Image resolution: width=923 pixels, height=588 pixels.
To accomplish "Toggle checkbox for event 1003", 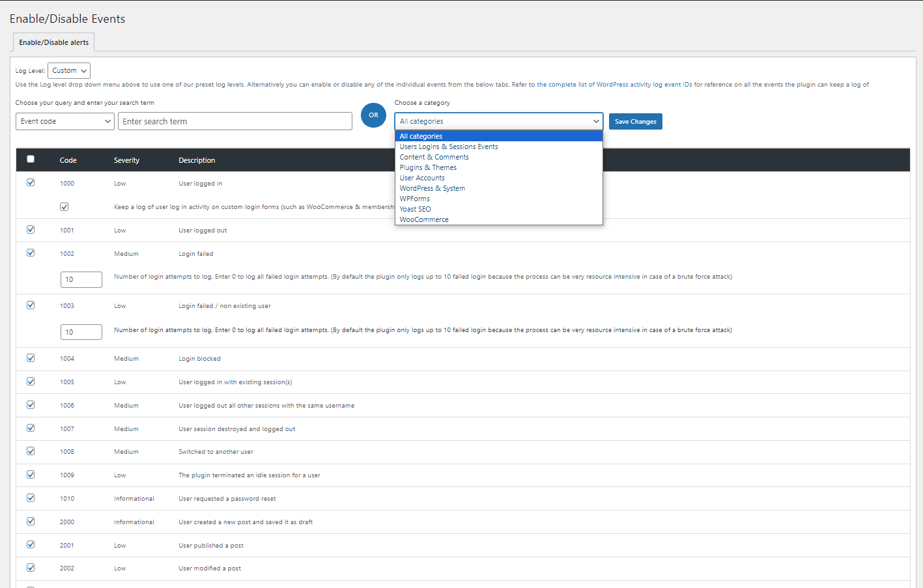I will pyautogui.click(x=31, y=305).
